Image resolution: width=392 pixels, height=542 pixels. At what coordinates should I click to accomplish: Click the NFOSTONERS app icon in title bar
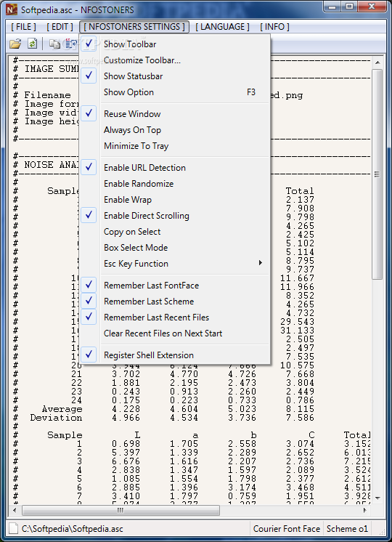point(12,9)
